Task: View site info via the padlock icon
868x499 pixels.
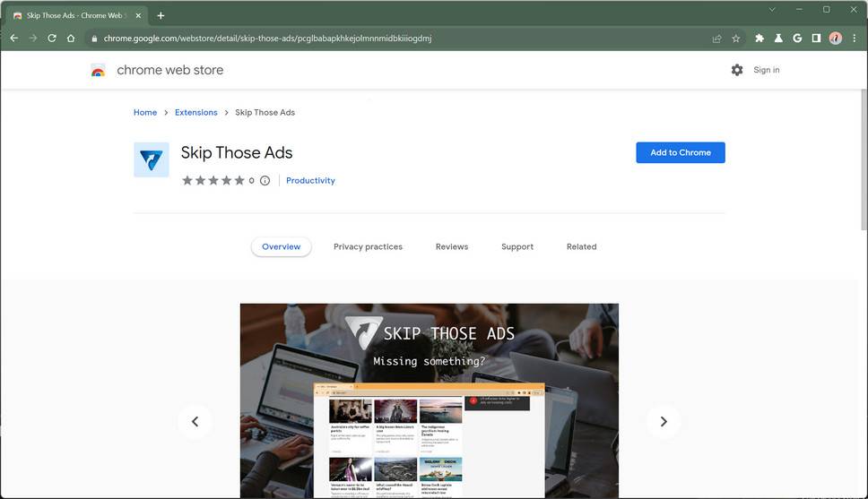Action: (x=94, y=39)
